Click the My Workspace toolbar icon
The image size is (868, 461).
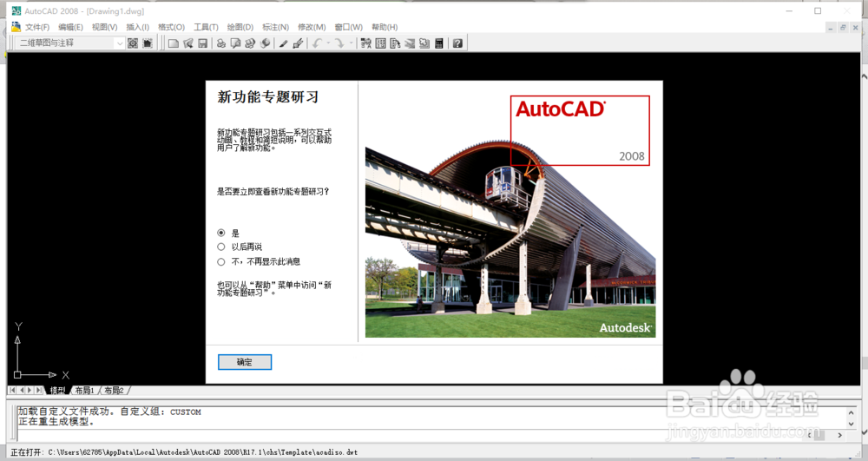click(148, 43)
